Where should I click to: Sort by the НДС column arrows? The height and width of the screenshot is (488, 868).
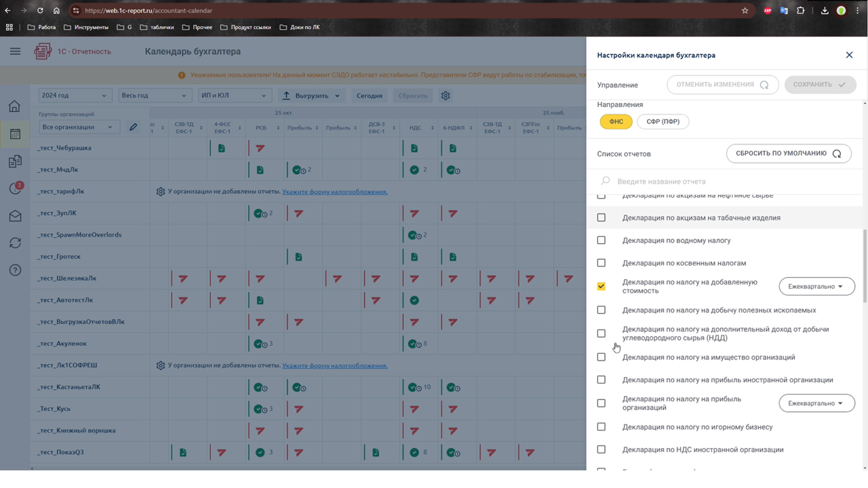click(432, 127)
